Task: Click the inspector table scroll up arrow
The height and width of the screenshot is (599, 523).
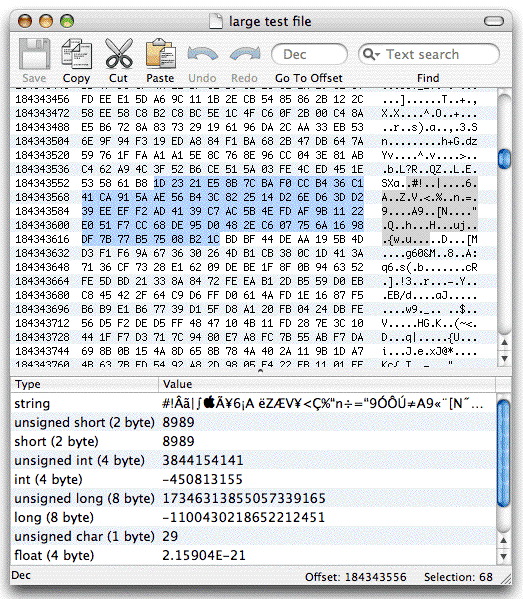Action: (504, 541)
